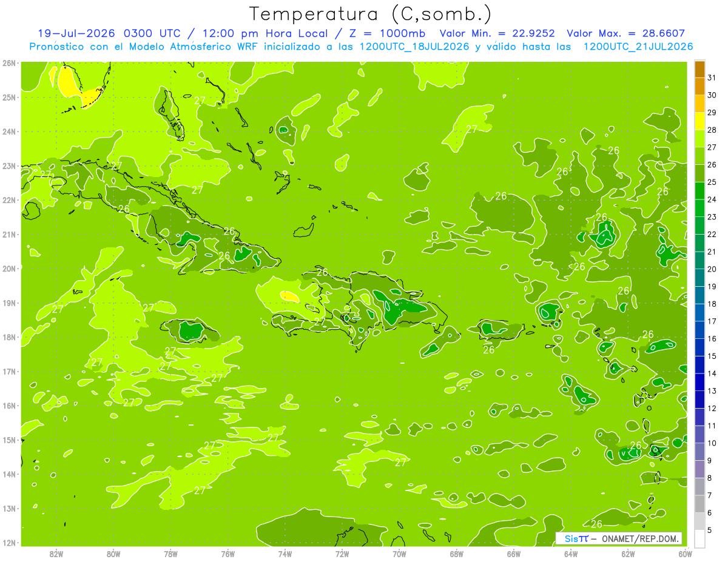
Task: Click the longitude axis label '74W'
Action: (285, 554)
